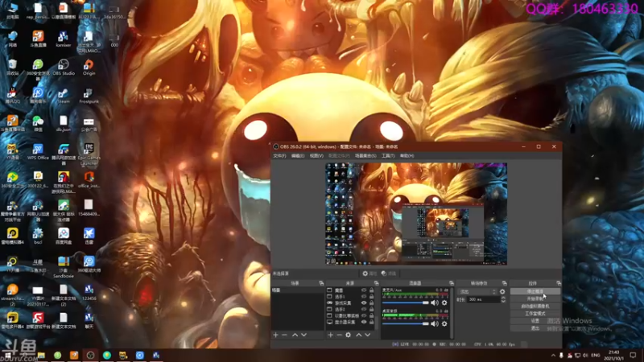Move scene down in the Scenes panel

(x=304, y=335)
